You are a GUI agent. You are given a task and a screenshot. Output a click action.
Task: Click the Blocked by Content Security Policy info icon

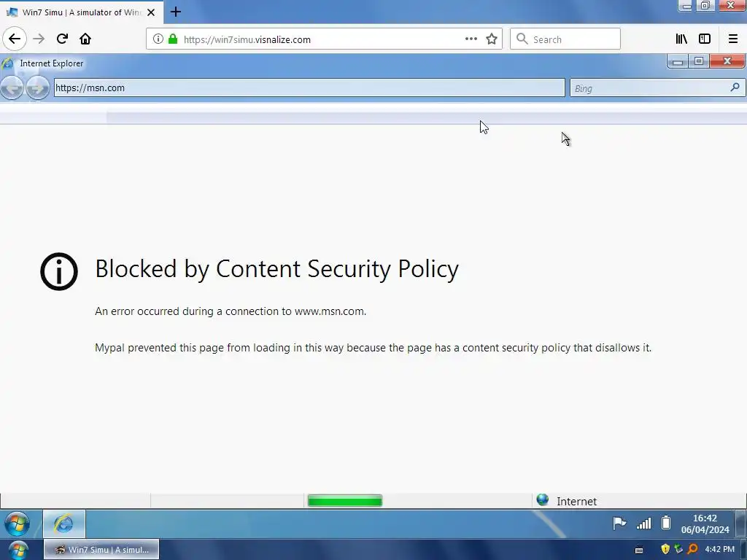59,271
